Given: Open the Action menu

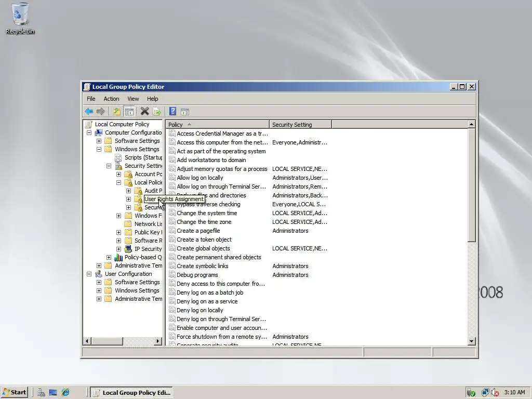Looking at the screenshot, I should [x=111, y=99].
